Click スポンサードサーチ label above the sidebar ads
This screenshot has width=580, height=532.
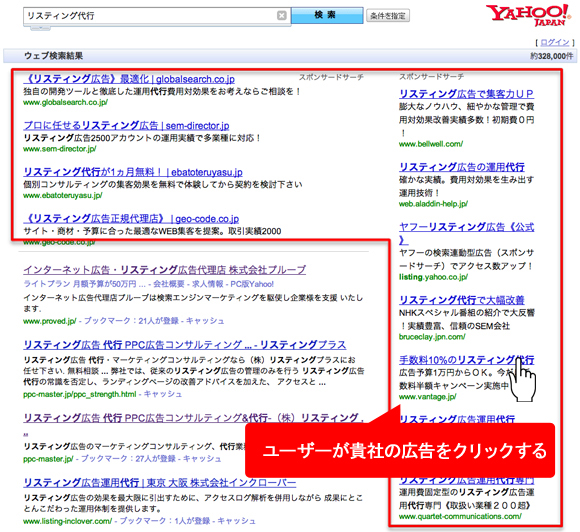coord(431,77)
